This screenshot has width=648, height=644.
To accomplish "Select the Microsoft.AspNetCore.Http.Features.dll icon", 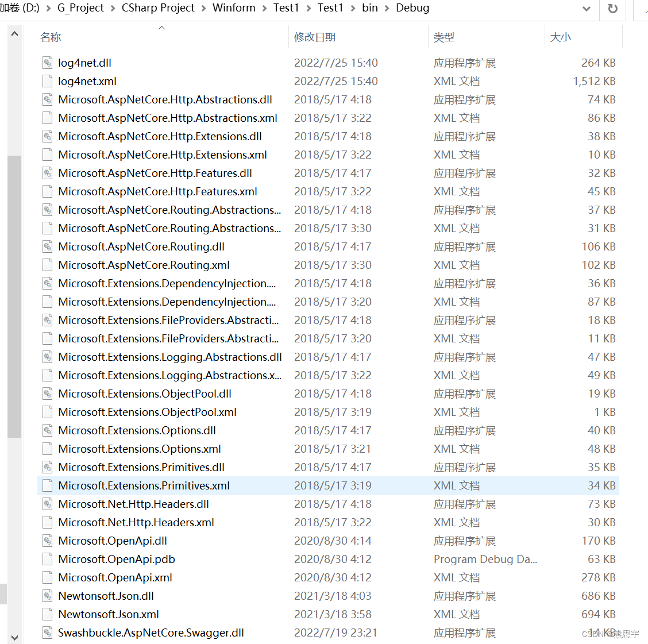I will (x=48, y=173).
